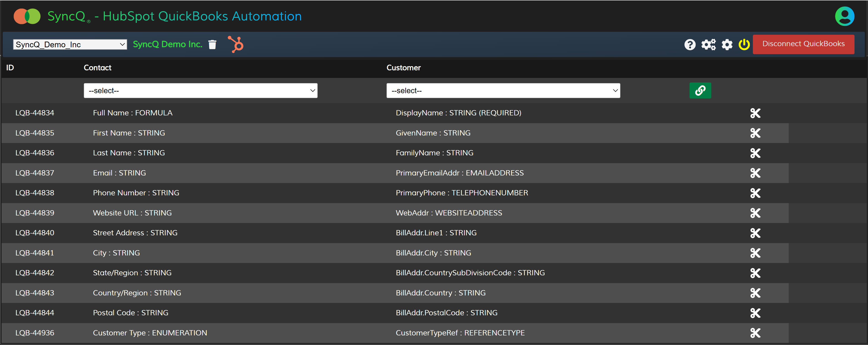Screen dimensions: 868x345
Task: Open the single gear settings icon
Action: [727, 45]
